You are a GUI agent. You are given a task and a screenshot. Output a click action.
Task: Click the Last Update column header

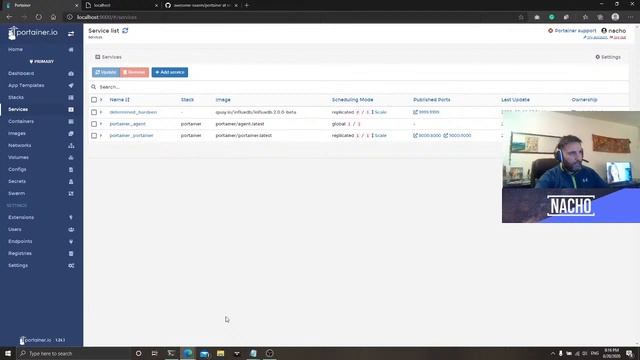click(515, 100)
